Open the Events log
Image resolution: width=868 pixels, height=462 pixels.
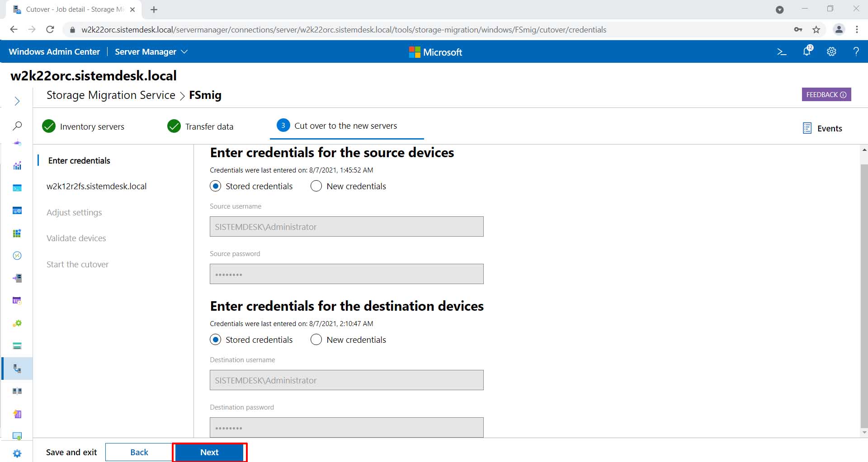click(822, 128)
